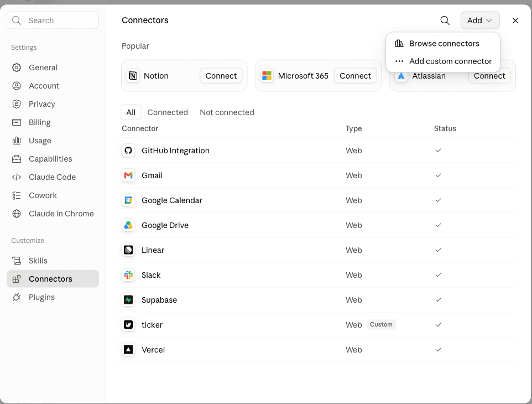Click the Custom badge on ticker row
This screenshot has width=532, height=404.
pos(381,324)
